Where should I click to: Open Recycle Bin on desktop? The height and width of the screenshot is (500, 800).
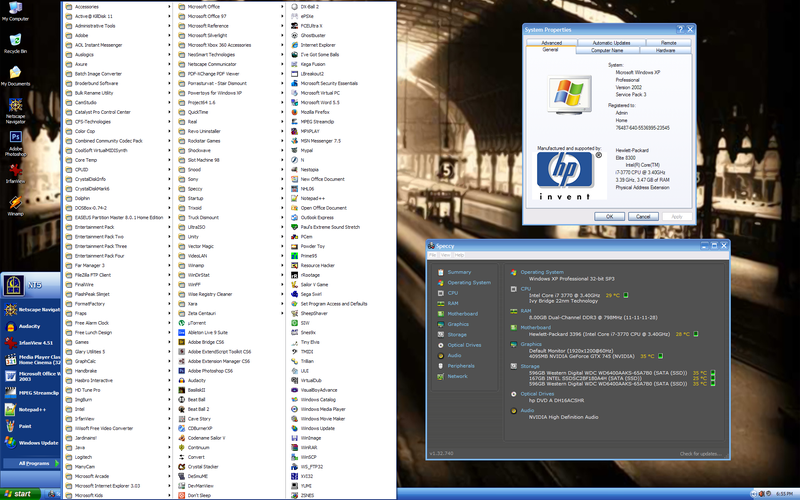click(15, 44)
